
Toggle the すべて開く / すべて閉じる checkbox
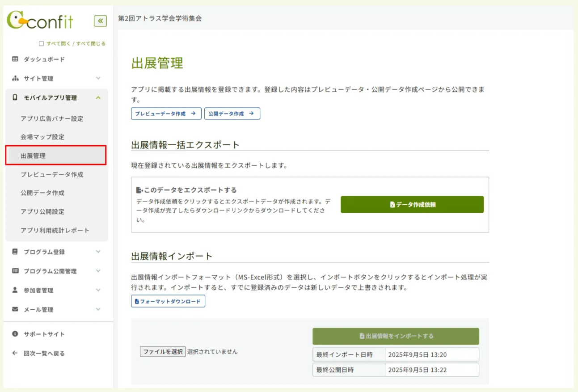[x=42, y=44]
